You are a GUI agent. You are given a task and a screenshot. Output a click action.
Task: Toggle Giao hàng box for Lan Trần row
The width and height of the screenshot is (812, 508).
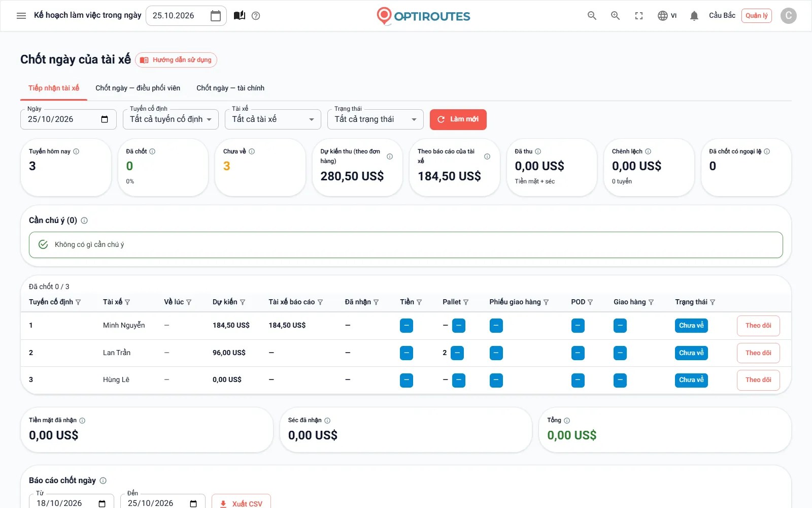point(620,353)
